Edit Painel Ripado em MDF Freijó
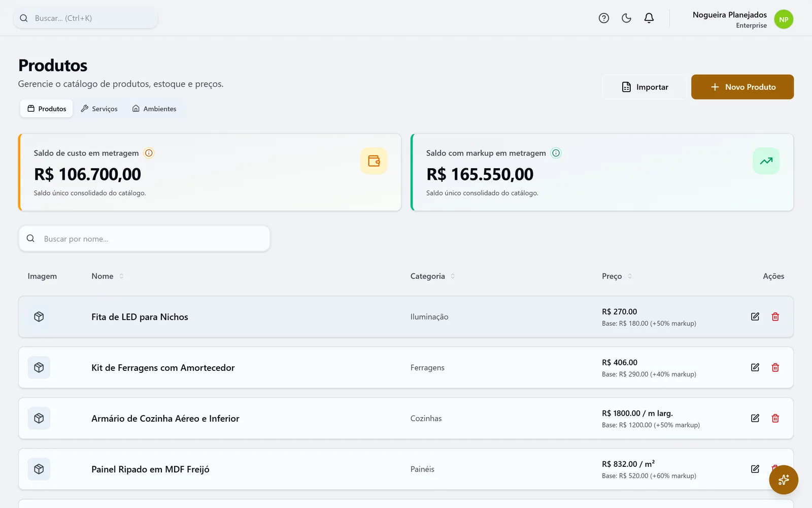Image resolution: width=812 pixels, height=508 pixels. tap(755, 469)
